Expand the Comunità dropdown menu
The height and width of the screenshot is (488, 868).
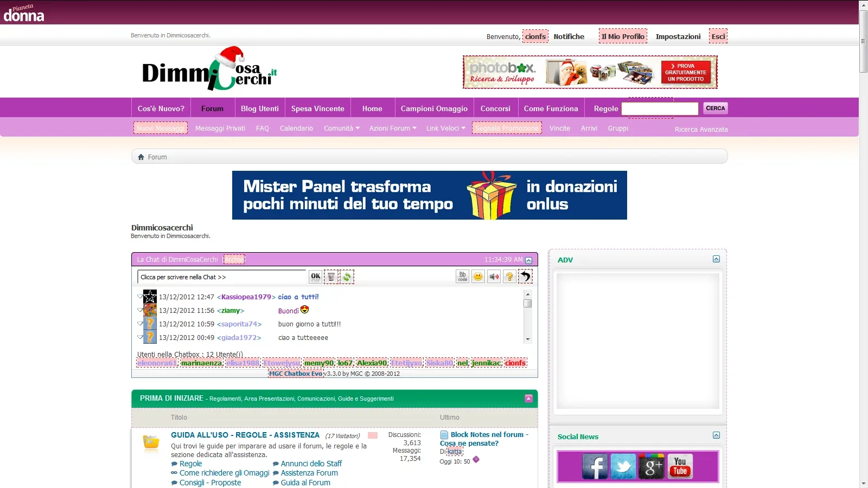click(341, 129)
